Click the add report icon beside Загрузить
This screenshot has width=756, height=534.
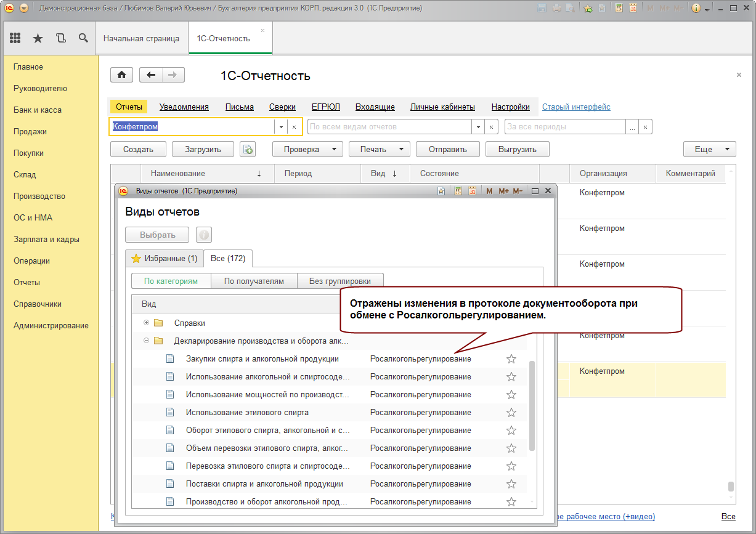click(x=247, y=149)
